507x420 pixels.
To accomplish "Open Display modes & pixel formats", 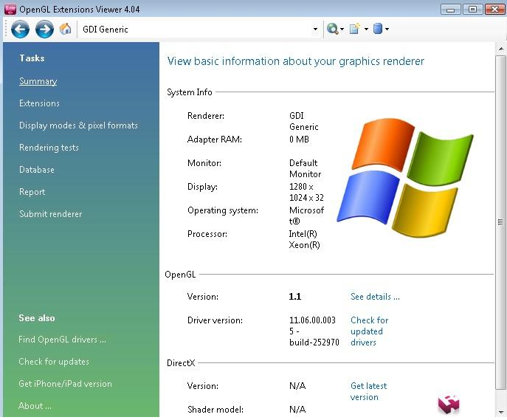I will [78, 125].
